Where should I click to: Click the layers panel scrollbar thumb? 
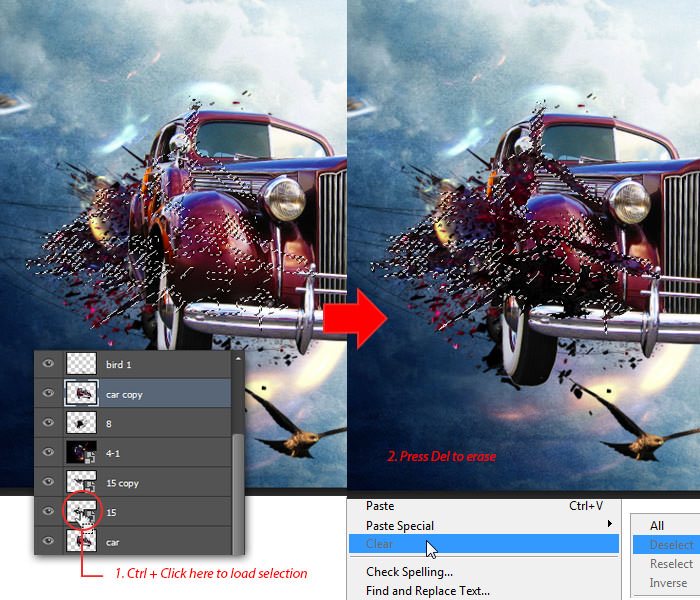pos(238,493)
